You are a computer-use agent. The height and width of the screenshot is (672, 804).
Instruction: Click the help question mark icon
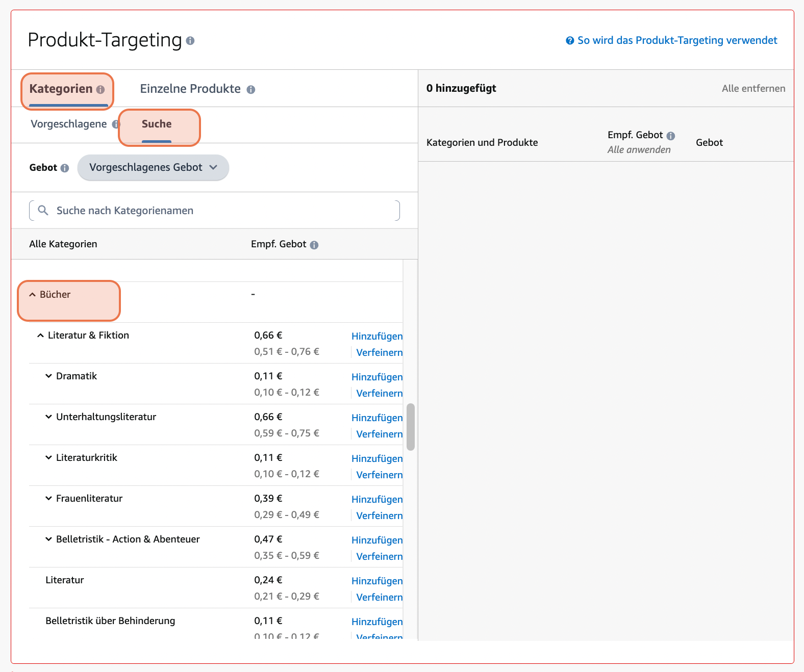(570, 40)
